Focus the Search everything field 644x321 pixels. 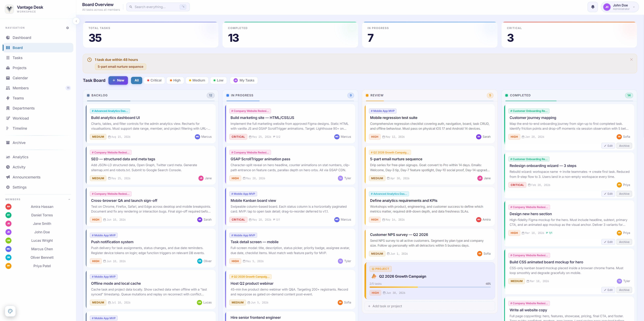158,7
